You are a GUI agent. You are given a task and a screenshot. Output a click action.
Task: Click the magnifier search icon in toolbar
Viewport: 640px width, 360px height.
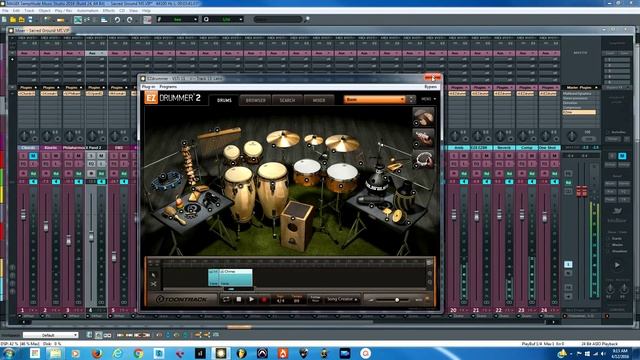[x=307, y=19]
